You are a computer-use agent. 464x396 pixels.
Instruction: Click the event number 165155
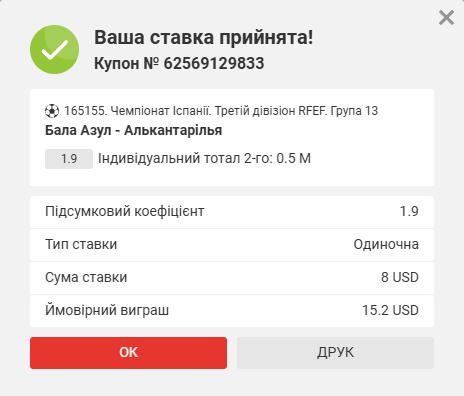click(x=85, y=111)
